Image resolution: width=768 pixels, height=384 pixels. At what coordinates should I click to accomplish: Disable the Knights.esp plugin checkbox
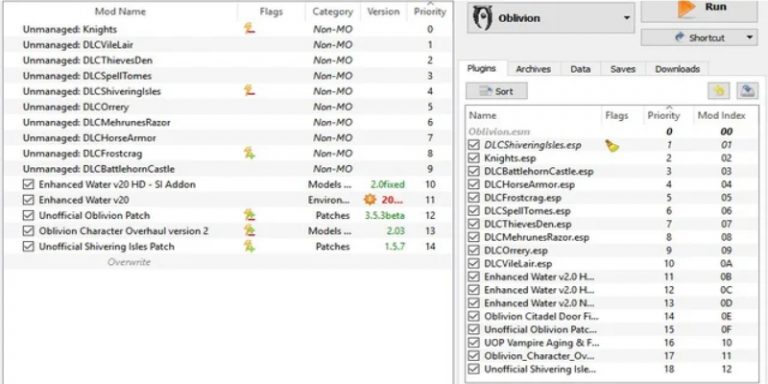[474, 158]
